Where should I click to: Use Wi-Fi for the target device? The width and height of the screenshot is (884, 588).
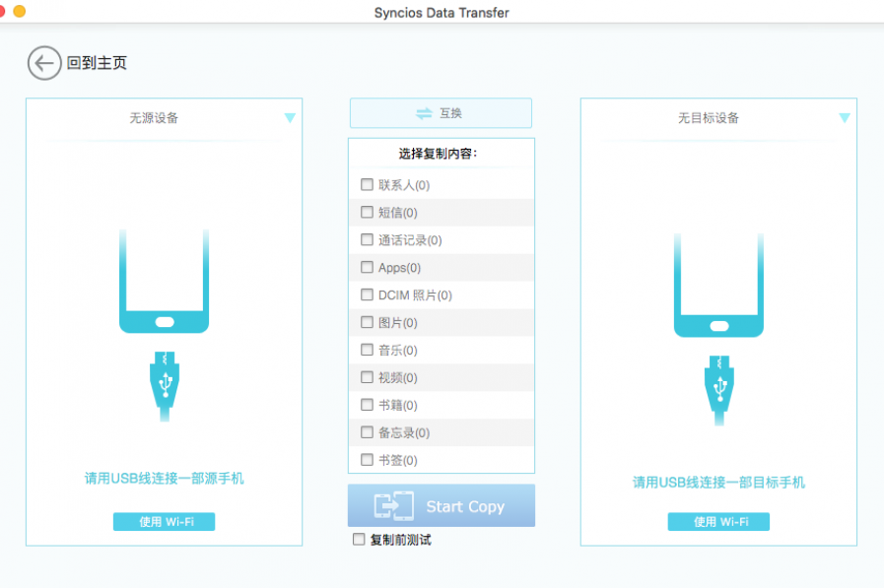718,522
